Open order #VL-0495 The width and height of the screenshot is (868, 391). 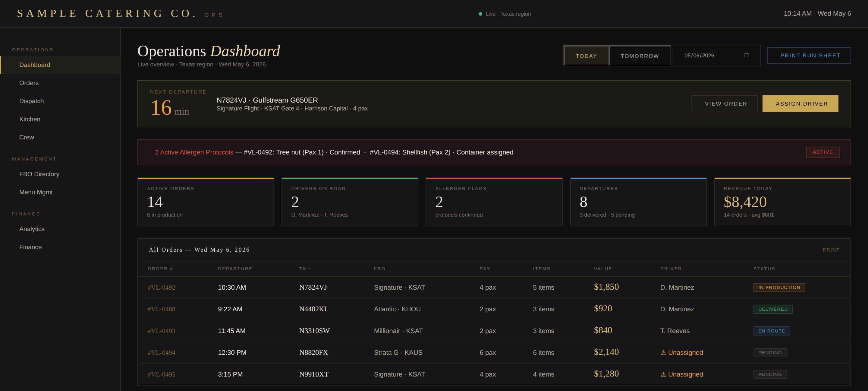pos(162,374)
